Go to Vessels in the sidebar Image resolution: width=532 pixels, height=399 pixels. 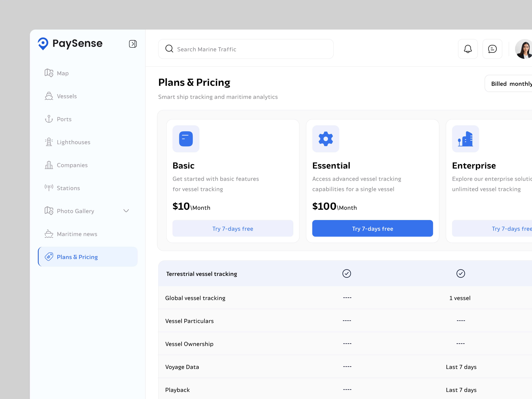pos(88,96)
